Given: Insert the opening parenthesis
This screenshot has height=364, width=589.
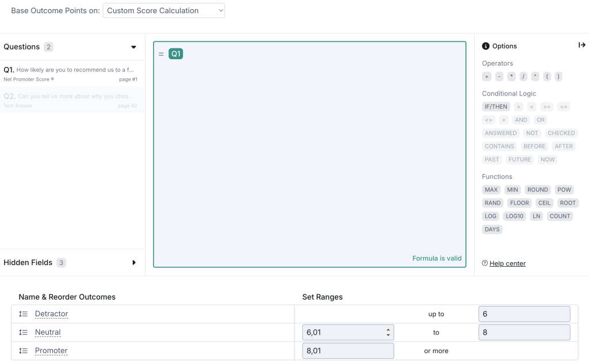Looking at the screenshot, I should pyautogui.click(x=547, y=76).
